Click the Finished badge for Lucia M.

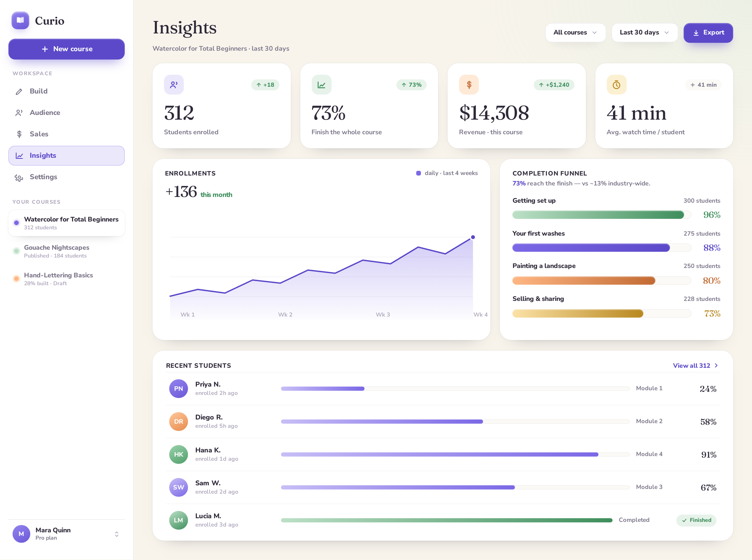point(696,520)
